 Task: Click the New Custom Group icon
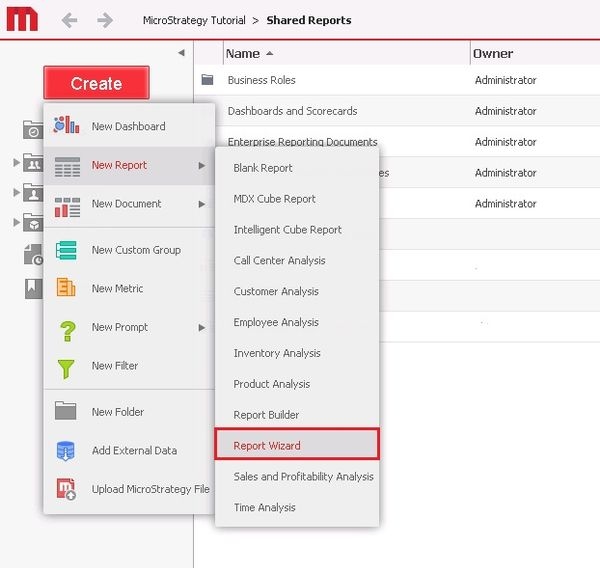[66, 250]
